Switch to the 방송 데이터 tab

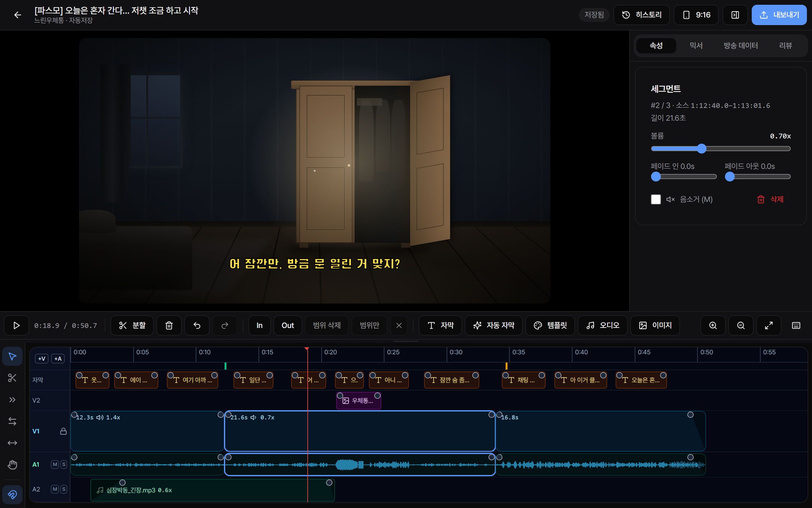(x=741, y=45)
